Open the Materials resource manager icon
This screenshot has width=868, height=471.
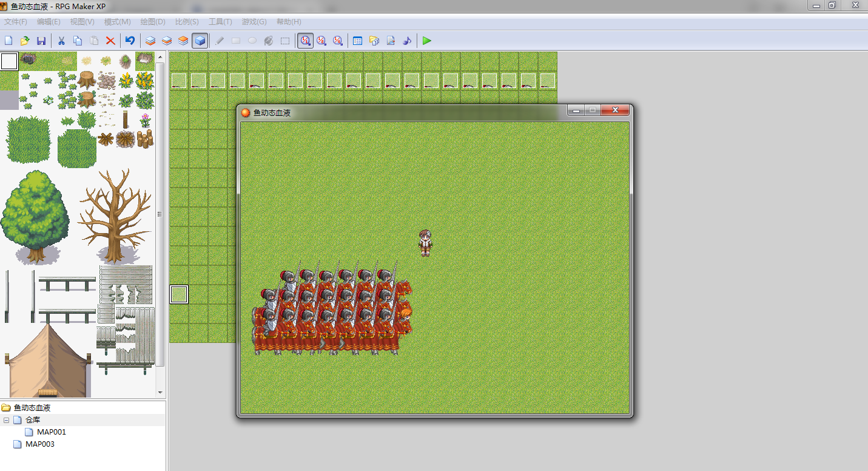(374, 41)
